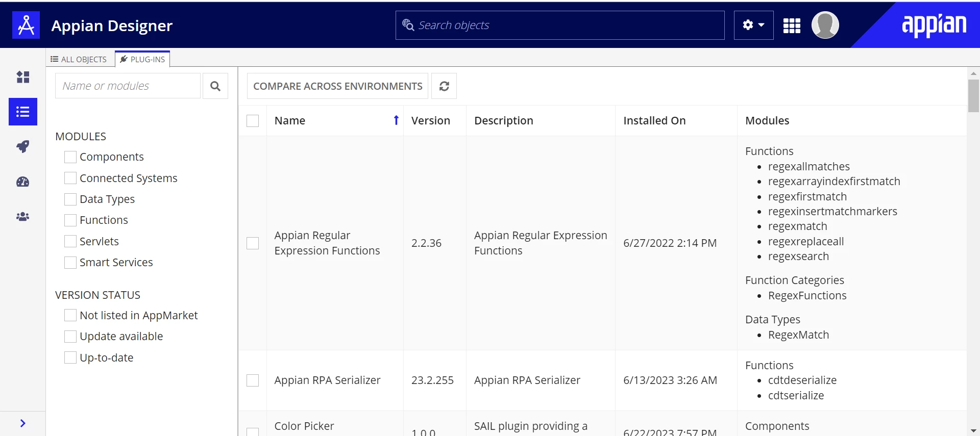Click Compare Across Environments button
980x436 pixels.
[337, 86]
